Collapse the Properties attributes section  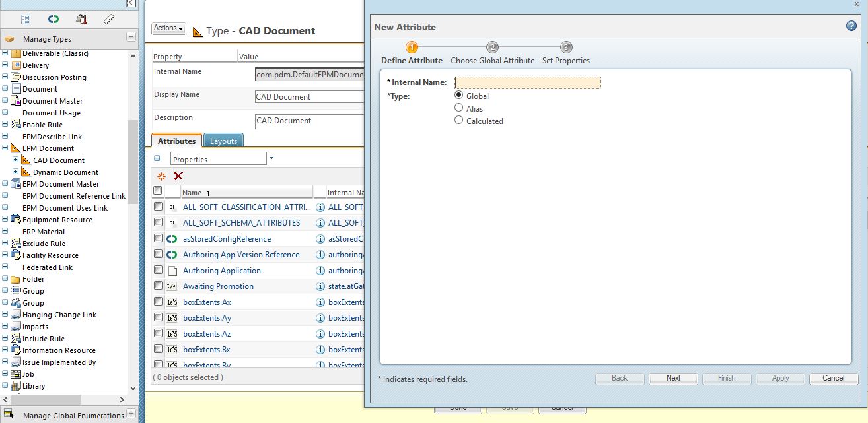(157, 158)
